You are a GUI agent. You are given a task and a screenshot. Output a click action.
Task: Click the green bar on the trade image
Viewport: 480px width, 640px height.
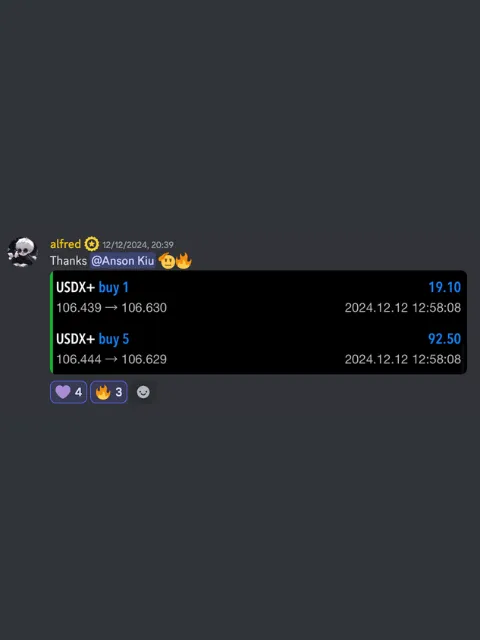[51, 322]
